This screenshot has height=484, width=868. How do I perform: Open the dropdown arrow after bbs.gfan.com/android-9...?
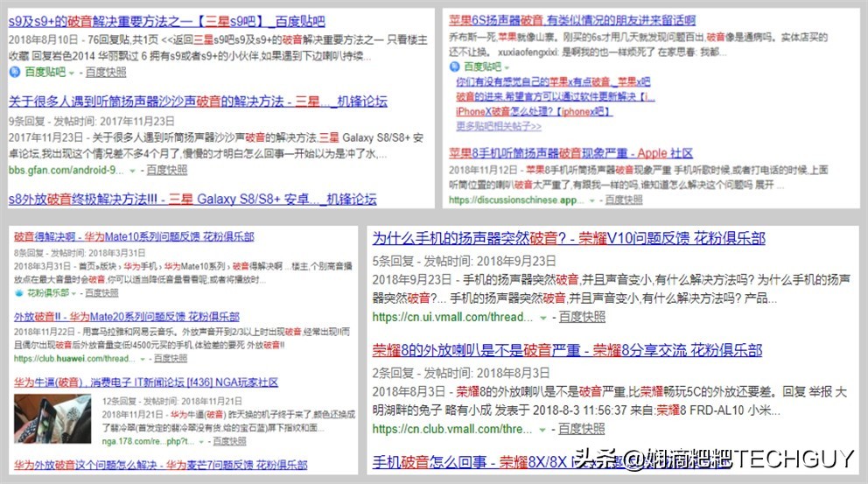pyautogui.click(x=132, y=171)
